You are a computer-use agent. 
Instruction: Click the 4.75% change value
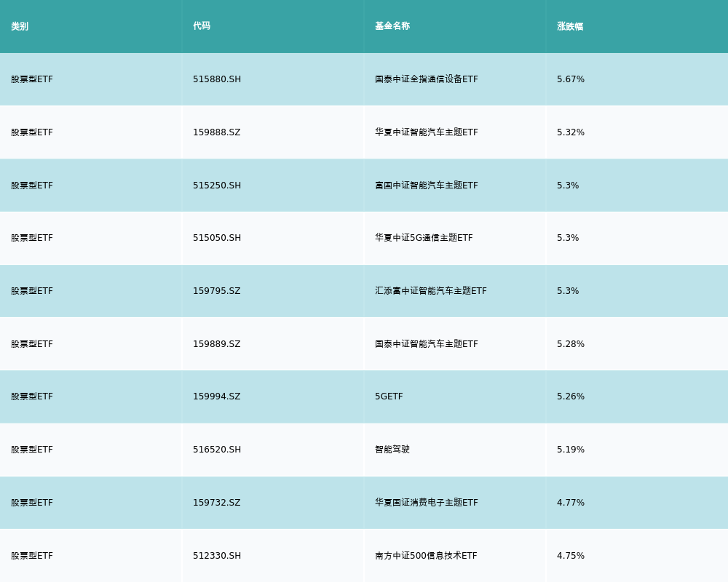pos(571,556)
